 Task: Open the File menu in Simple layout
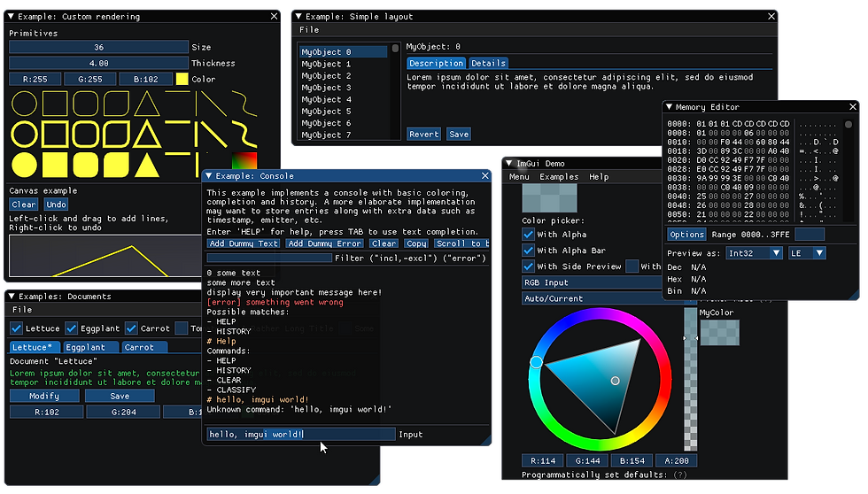click(x=309, y=30)
